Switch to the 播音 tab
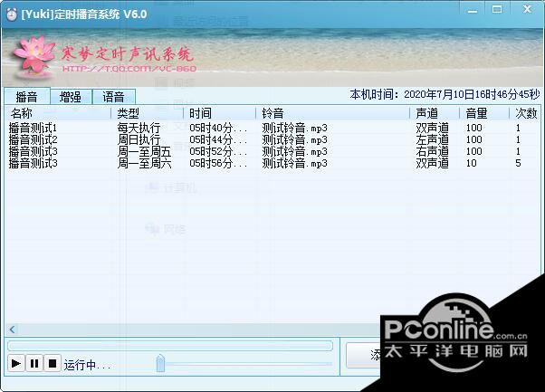Screen dimensions: 545x392 (26, 97)
